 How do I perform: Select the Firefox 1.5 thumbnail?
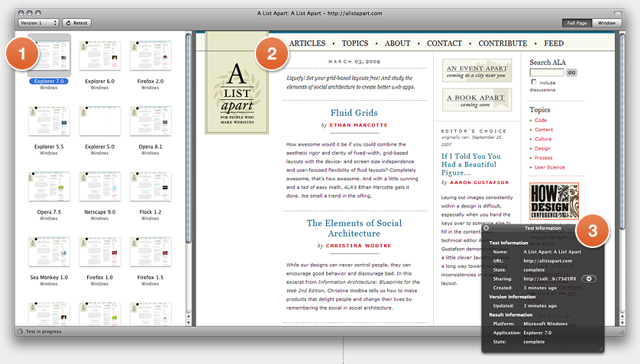[150, 252]
